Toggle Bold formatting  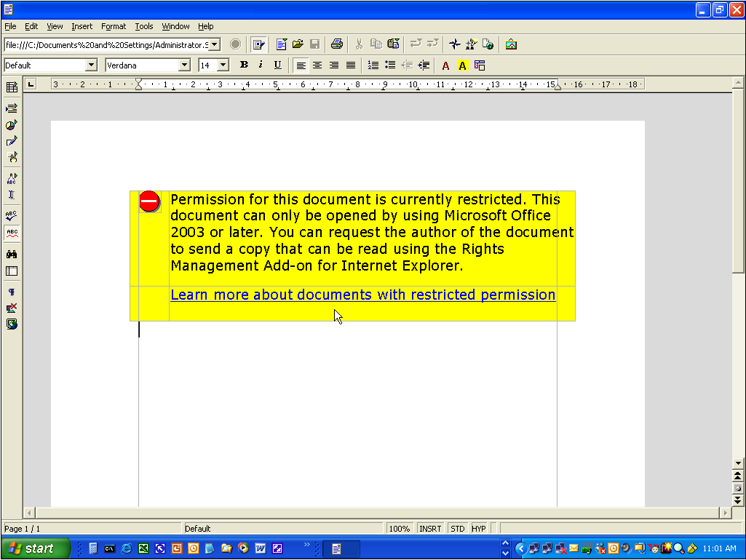click(x=244, y=65)
